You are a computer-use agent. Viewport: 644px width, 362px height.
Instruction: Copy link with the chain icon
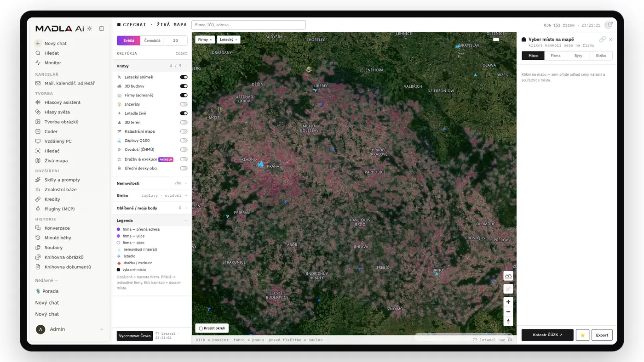point(602,40)
